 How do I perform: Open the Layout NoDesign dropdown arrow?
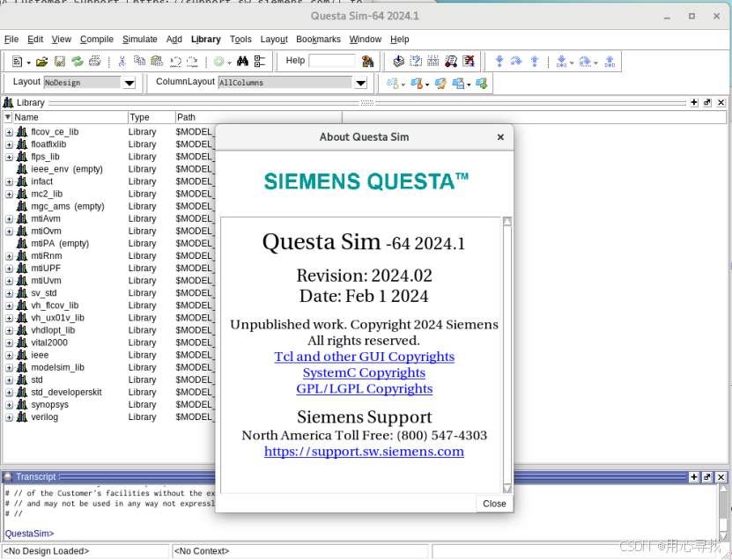[129, 83]
